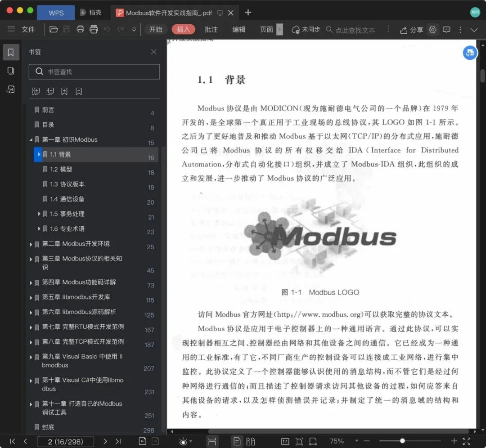This screenshot has height=448, width=486.
Task: Click the print icon in the toolbar
Action: coord(81,29)
